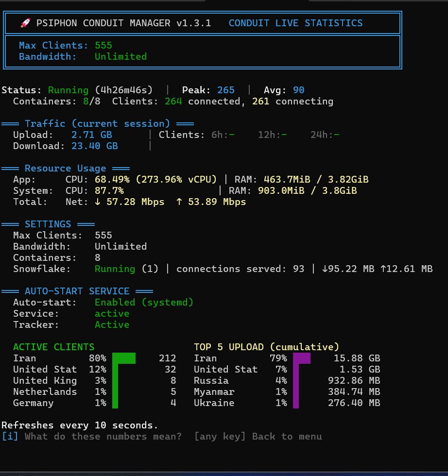This screenshot has height=476, width=448.
Task: Click the 6h clients indicator
Action: (x=223, y=135)
